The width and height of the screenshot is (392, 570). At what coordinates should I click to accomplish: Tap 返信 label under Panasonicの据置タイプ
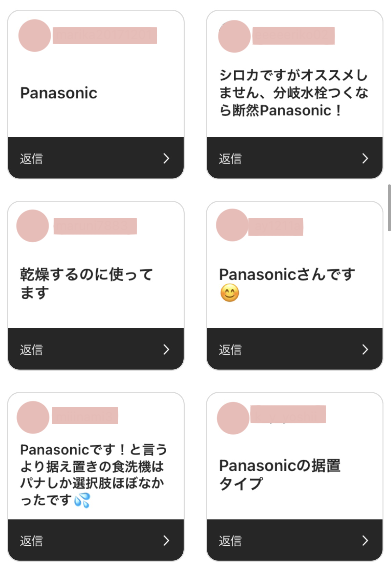(230, 541)
